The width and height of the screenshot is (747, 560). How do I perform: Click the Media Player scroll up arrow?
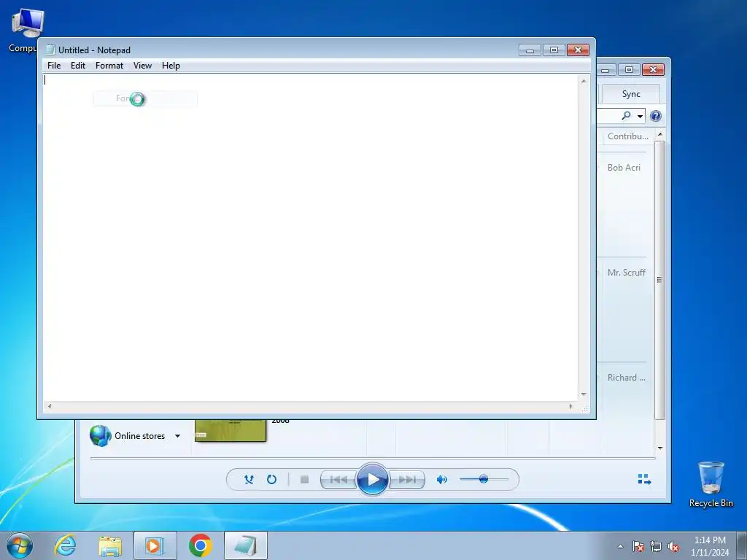point(659,134)
